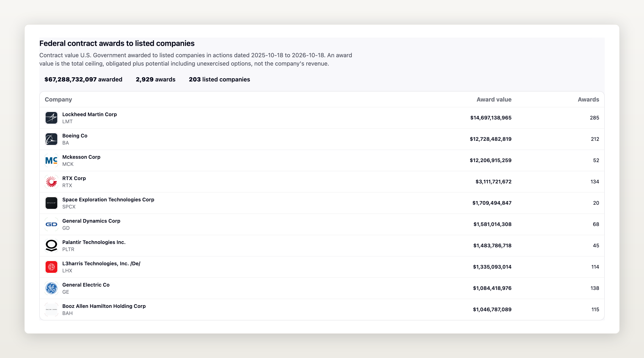Sort by the Company column header
The height and width of the screenshot is (358, 644).
coord(58,99)
